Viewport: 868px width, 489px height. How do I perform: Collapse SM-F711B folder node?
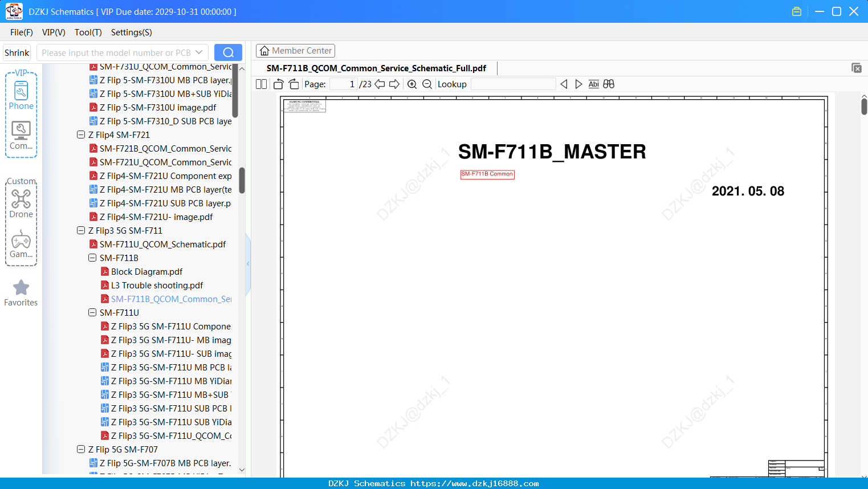[92, 258]
